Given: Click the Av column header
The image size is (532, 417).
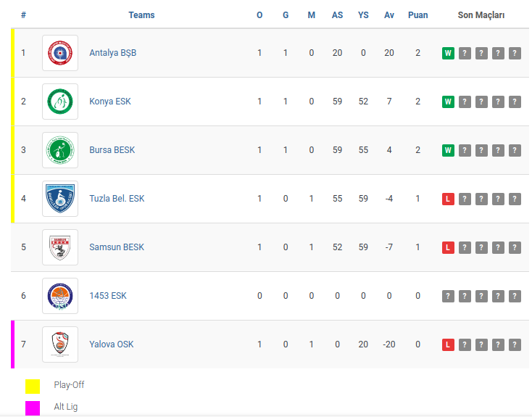Looking at the screenshot, I should pos(389,15).
